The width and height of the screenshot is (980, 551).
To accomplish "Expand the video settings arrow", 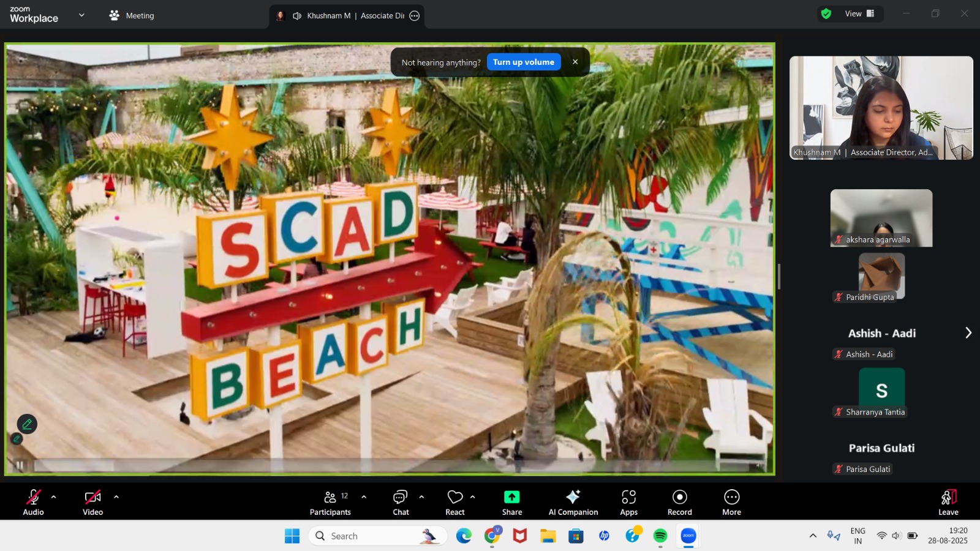I will [x=116, y=497].
